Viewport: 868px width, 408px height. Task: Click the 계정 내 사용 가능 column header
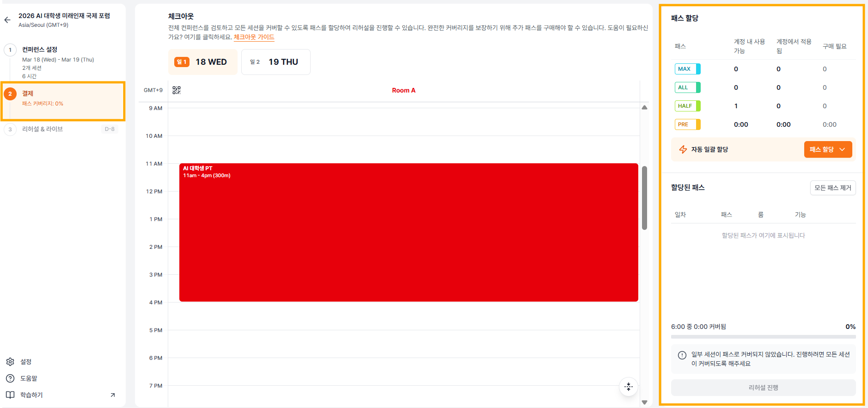click(x=749, y=46)
